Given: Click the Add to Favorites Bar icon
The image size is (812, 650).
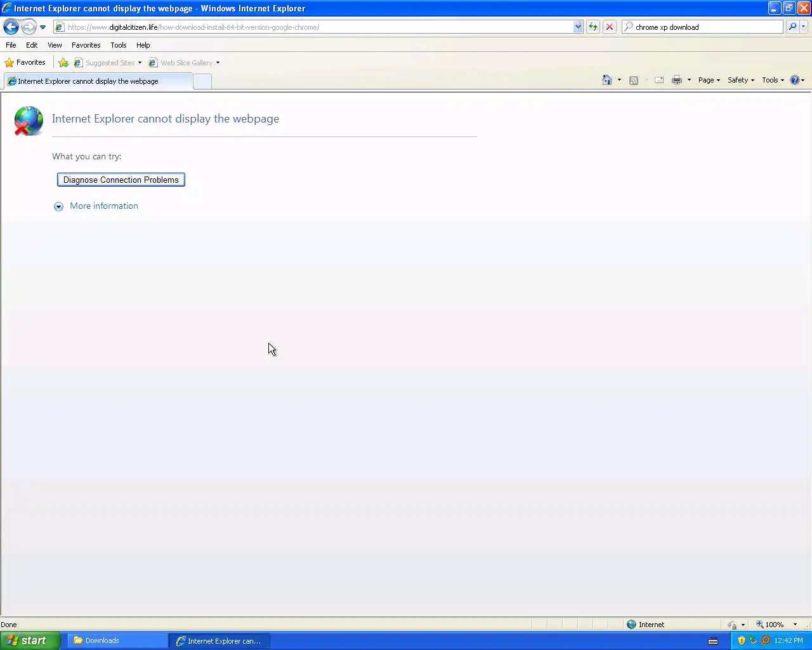Looking at the screenshot, I should (x=63, y=62).
